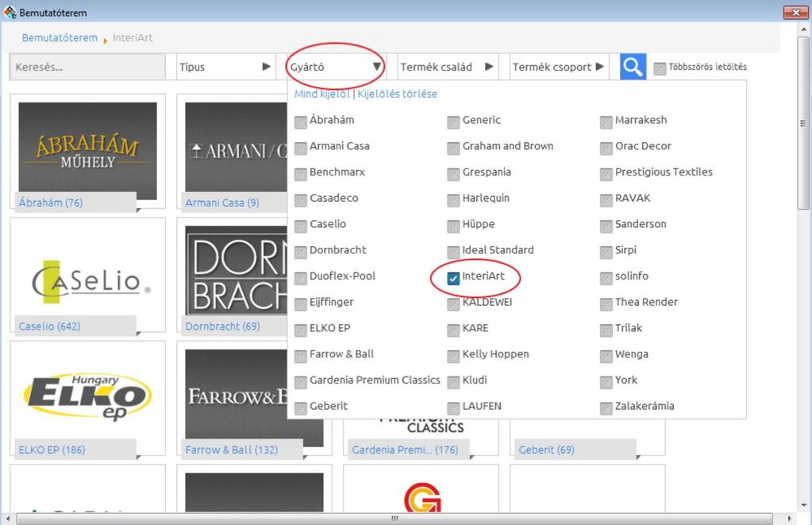Uncheck the InteriArt checkbox

(x=453, y=278)
